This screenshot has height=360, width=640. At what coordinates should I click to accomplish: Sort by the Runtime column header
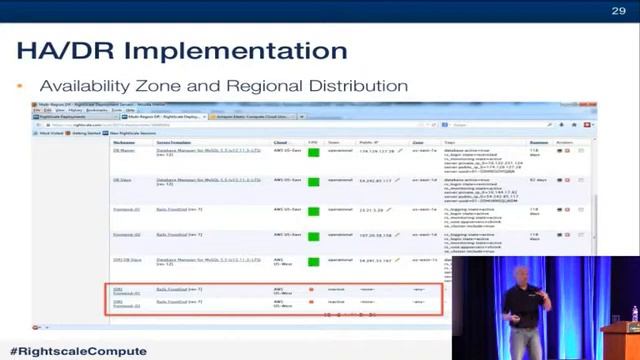point(539,143)
